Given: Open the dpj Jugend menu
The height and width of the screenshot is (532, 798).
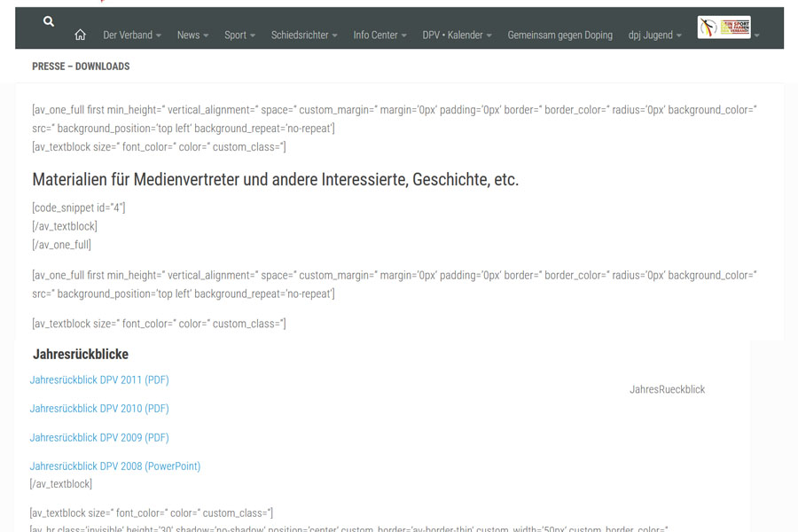Looking at the screenshot, I should pyautogui.click(x=655, y=35).
